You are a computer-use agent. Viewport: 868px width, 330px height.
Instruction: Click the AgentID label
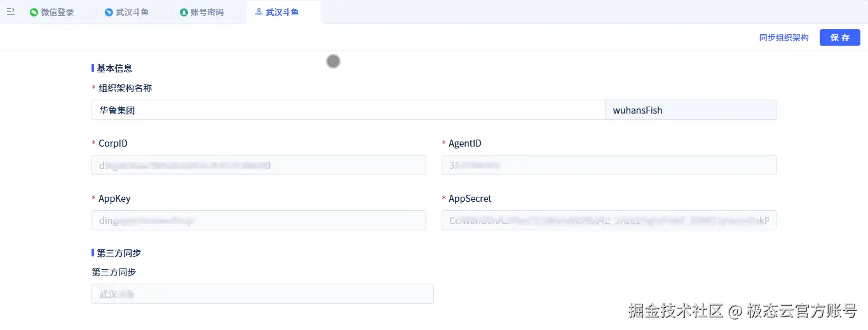pyautogui.click(x=465, y=143)
